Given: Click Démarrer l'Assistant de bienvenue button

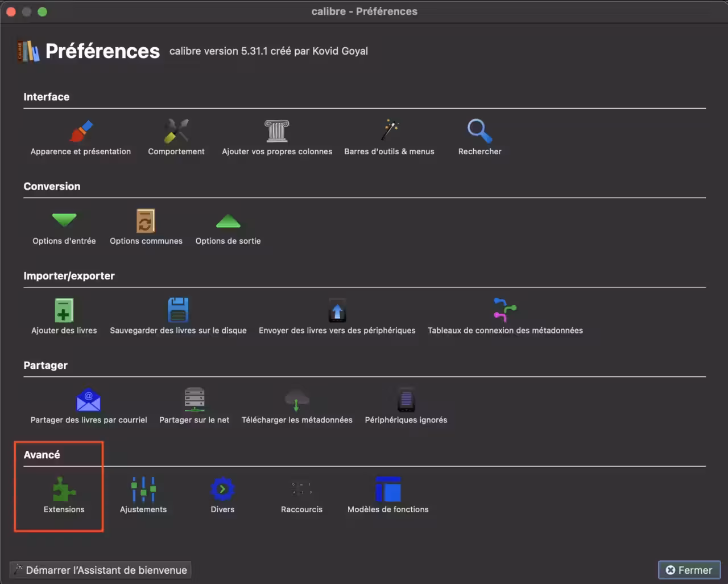Looking at the screenshot, I should pyautogui.click(x=100, y=570).
